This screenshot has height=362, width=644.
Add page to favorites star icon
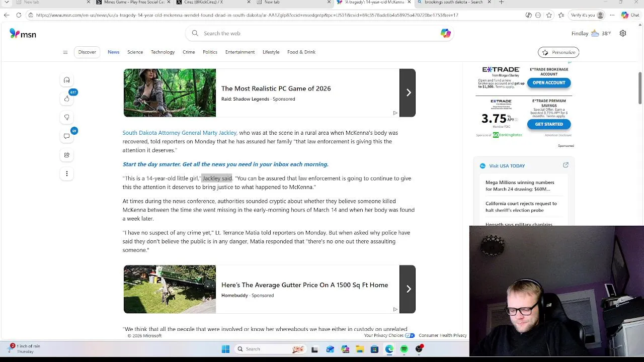[549, 15]
